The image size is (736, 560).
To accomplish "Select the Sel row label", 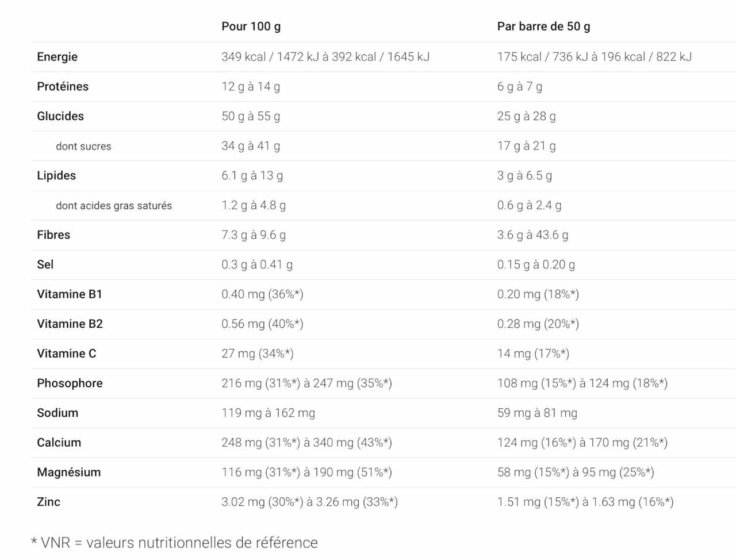I will 45,264.
